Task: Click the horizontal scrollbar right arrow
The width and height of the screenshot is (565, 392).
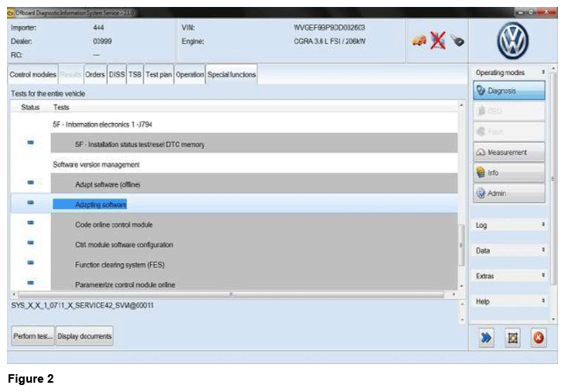Action: (453, 294)
